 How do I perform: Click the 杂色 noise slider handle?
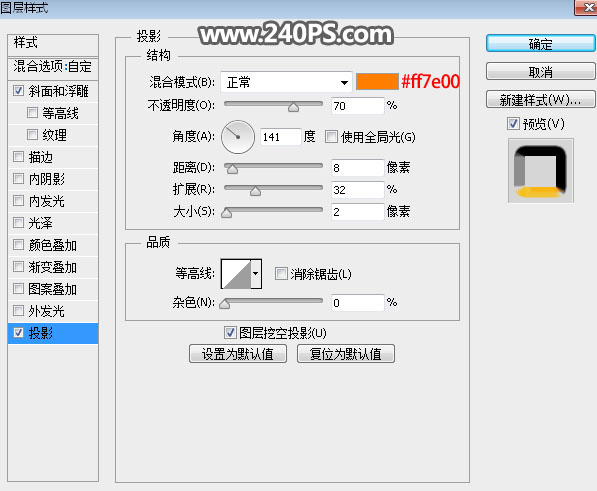[225, 304]
